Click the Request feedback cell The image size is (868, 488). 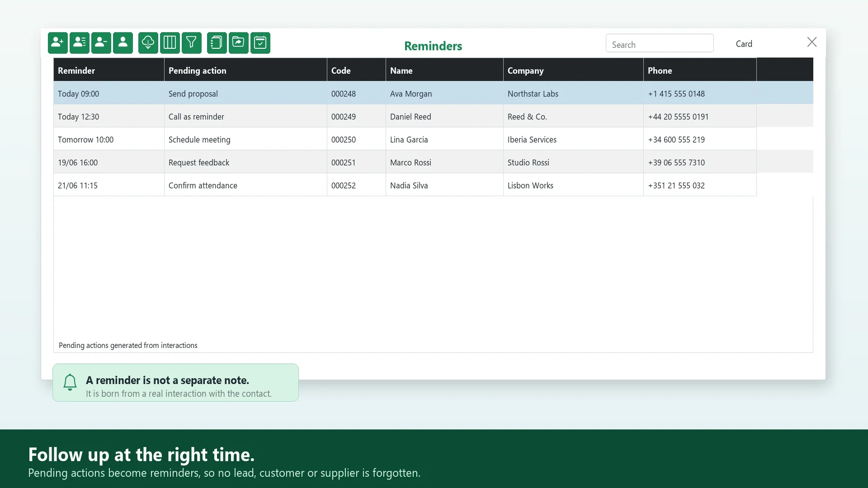click(x=245, y=162)
